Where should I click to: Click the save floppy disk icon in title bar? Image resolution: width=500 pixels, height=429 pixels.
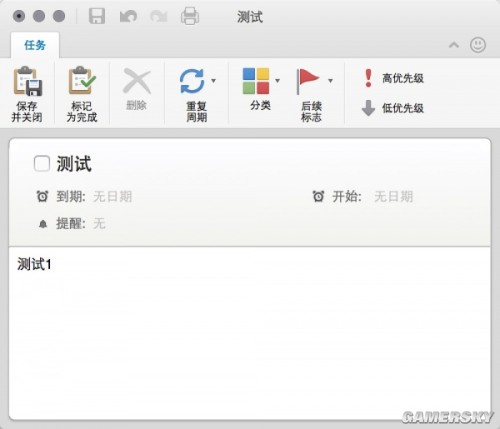(x=97, y=16)
